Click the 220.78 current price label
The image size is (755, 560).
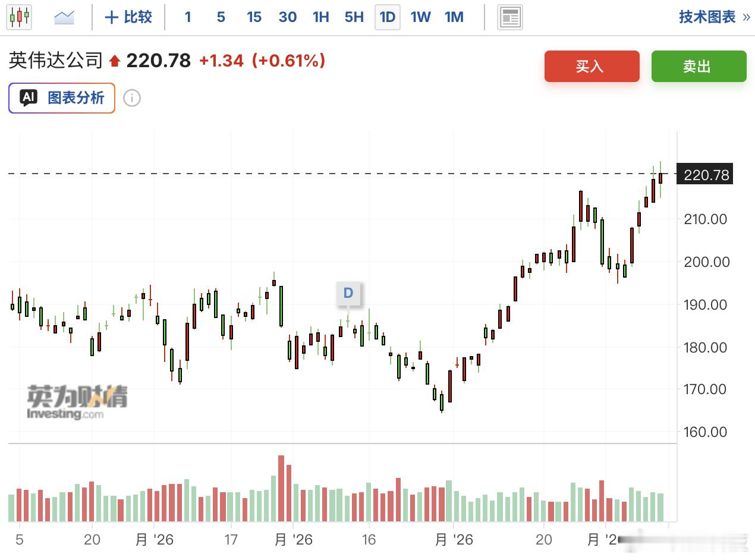[706, 175]
